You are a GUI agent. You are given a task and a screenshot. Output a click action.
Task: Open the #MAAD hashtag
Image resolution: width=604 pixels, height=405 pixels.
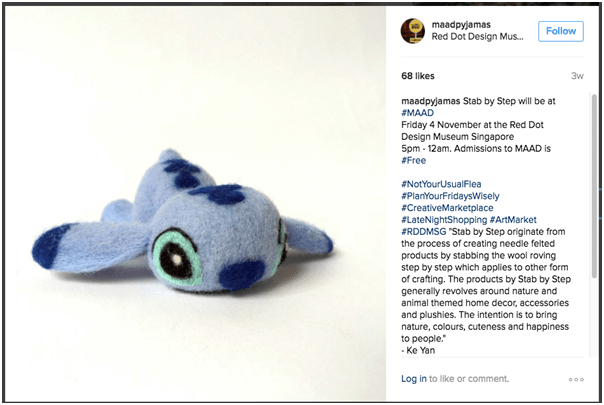[418, 113]
